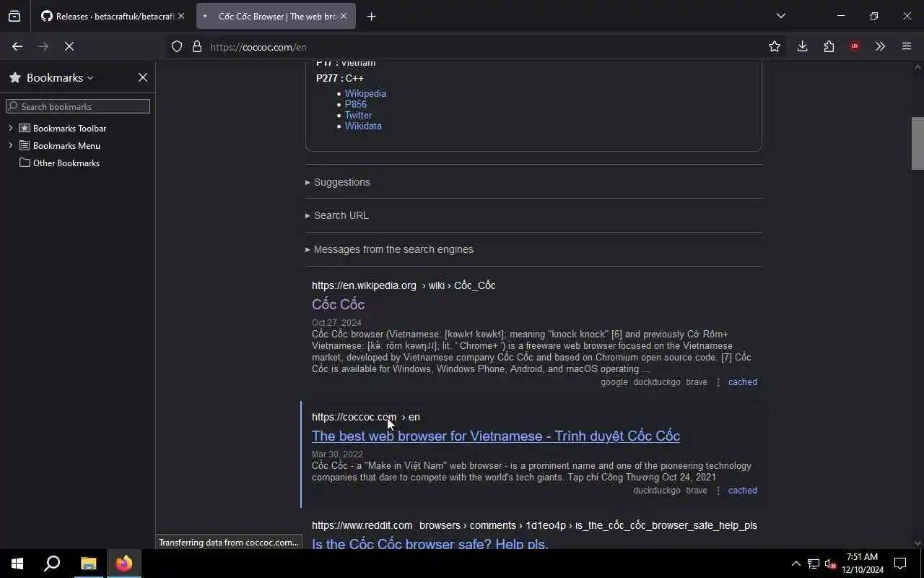Open the Windows notification center

tap(900, 564)
